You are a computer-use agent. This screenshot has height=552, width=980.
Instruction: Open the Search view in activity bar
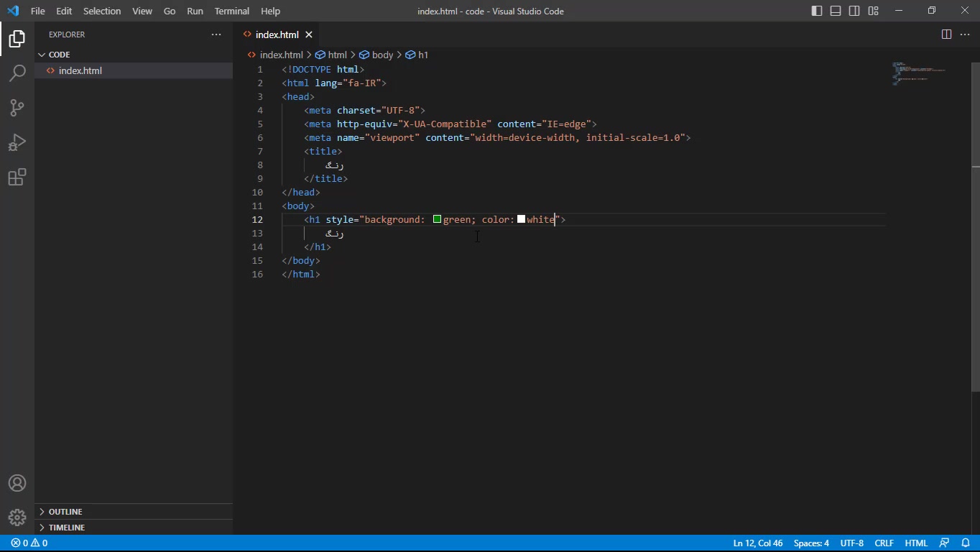tap(17, 73)
